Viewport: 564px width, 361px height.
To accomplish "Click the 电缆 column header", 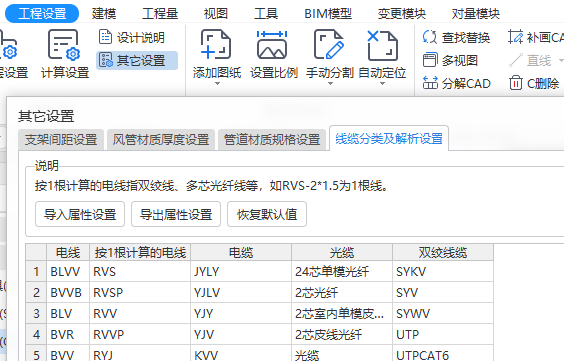I will coord(241,252).
